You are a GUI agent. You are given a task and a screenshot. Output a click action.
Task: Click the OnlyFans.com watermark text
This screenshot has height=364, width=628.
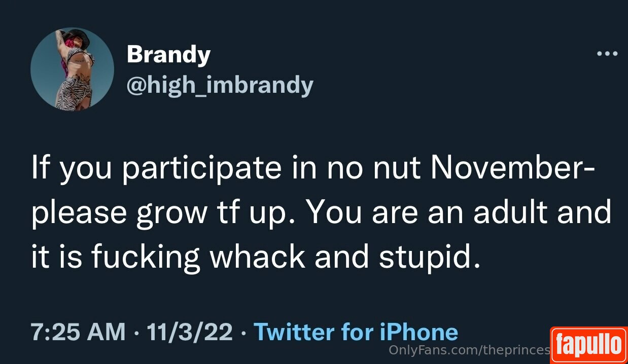(x=469, y=350)
